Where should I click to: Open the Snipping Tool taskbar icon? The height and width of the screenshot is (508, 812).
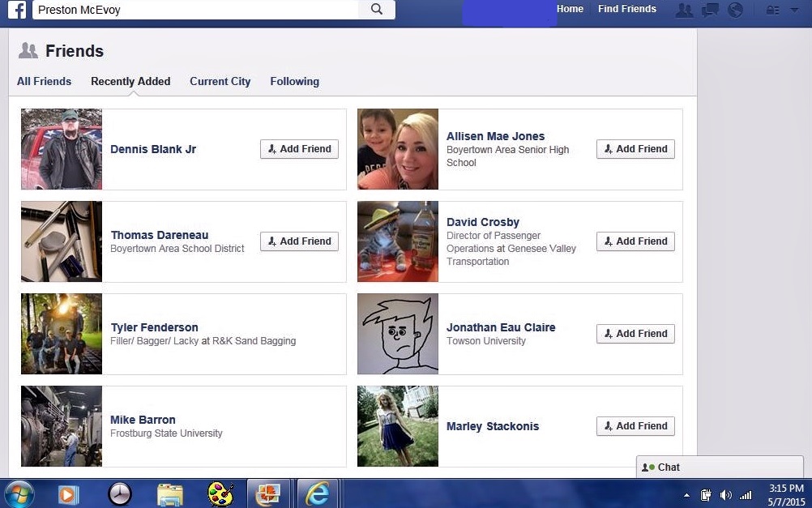(x=267, y=494)
